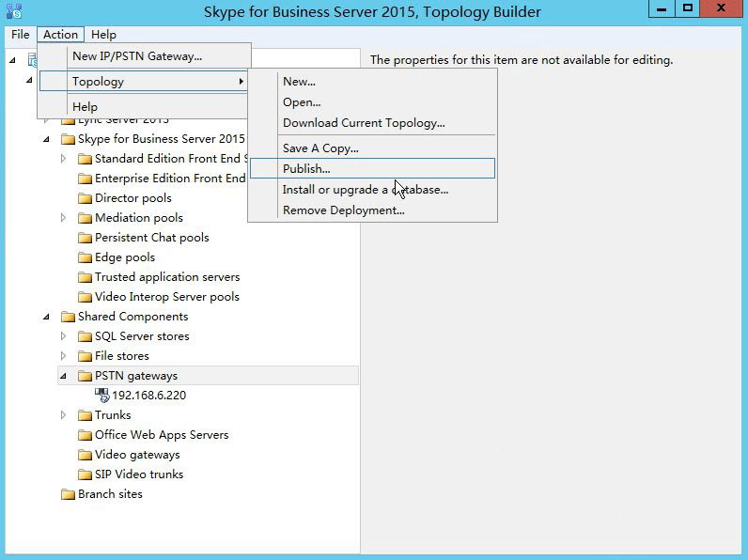748x560 pixels.
Task: Click Publish... in Topology submenu
Action: (x=372, y=169)
